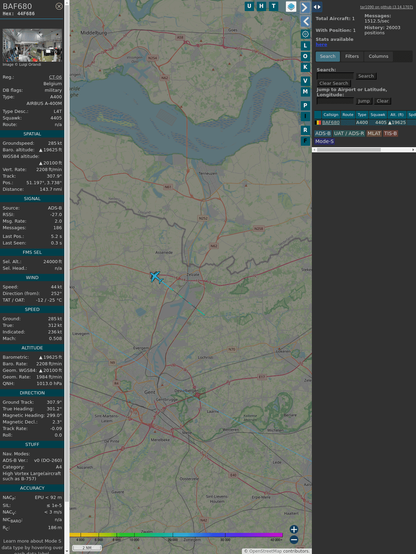The width and height of the screenshot is (416, 554).
Task: Toggle sidebar width with double-arrow button
Action: [317, 7]
